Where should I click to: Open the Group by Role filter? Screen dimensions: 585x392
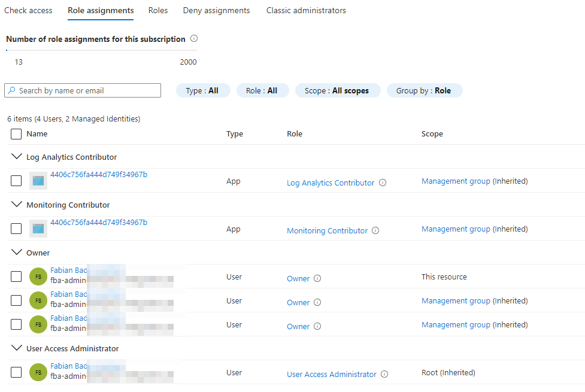click(x=425, y=90)
